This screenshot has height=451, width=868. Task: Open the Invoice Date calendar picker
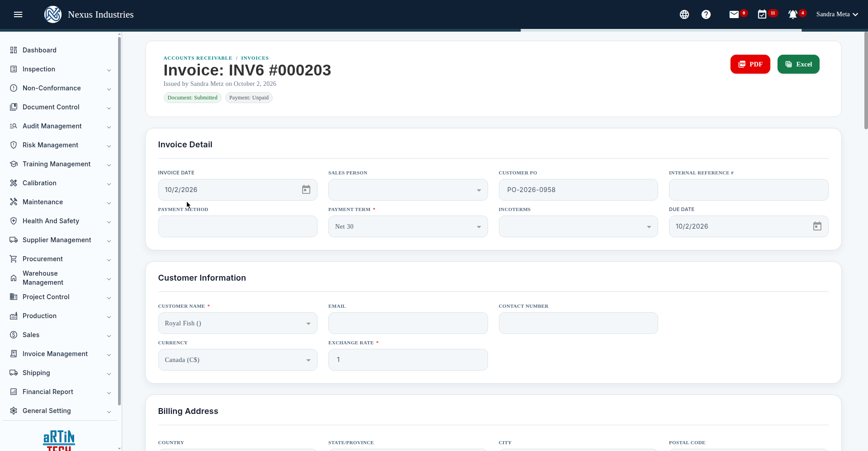[306, 190]
